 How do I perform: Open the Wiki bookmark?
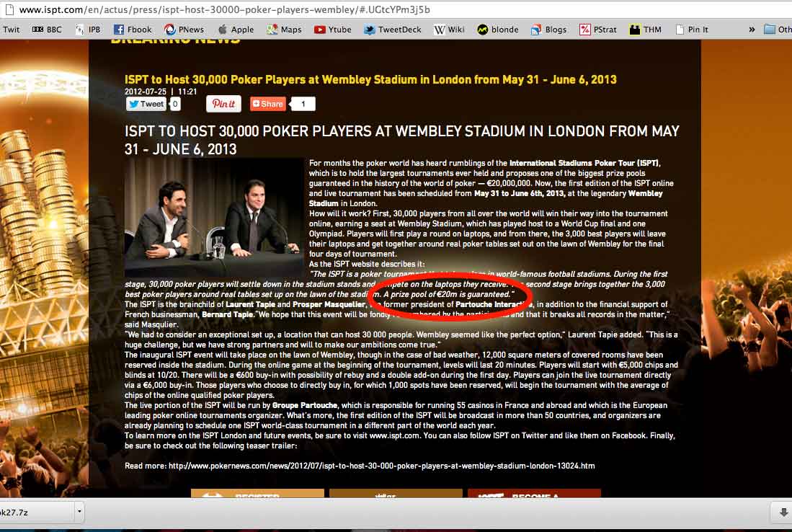[450, 30]
